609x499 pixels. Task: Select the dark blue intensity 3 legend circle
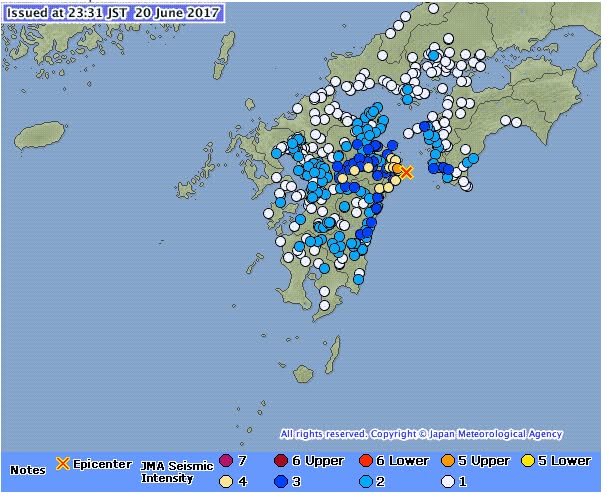click(x=282, y=481)
